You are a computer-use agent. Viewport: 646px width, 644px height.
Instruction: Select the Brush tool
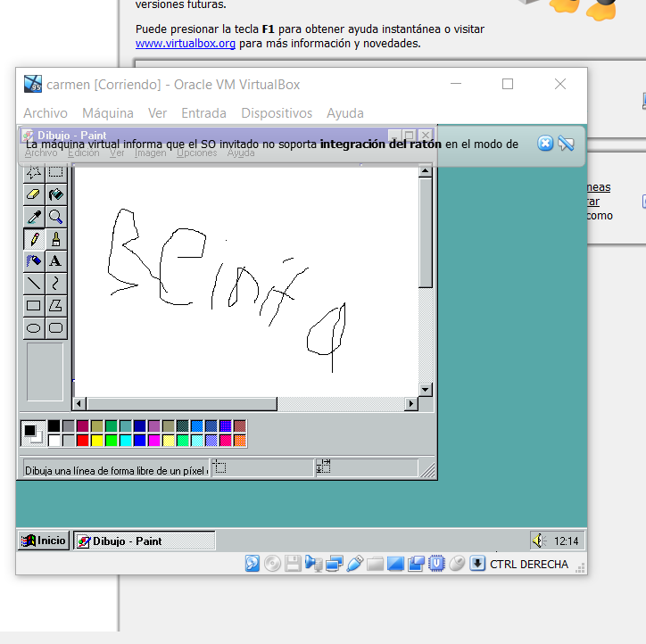(x=56, y=238)
